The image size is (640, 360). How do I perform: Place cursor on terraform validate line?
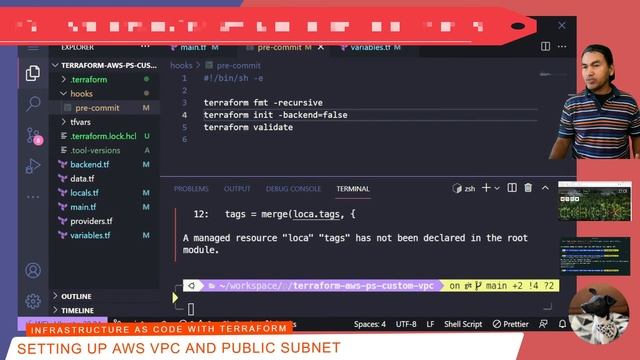tap(248, 127)
